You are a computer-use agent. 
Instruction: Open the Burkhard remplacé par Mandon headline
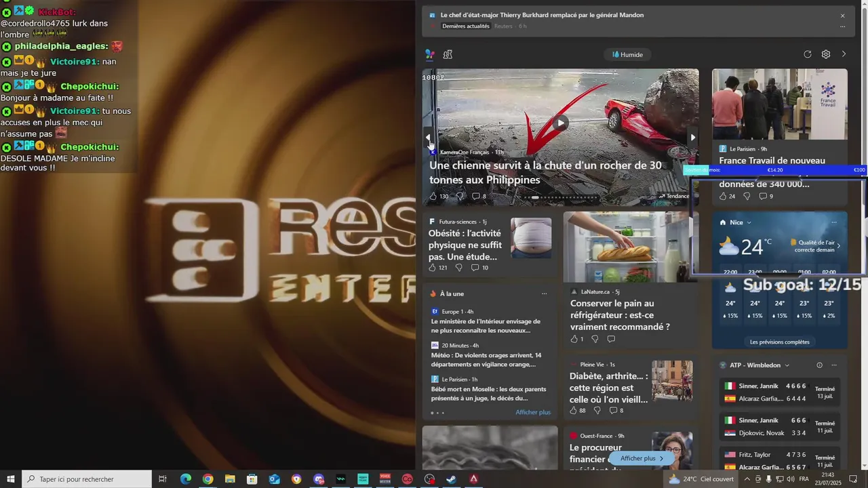pyautogui.click(x=542, y=15)
